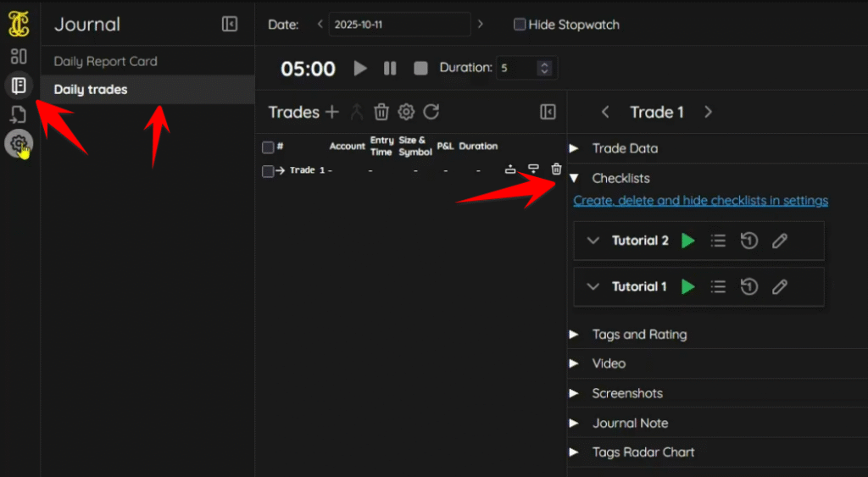This screenshot has height=477, width=868.
Task: Run the Tutorial 2 checklist play button
Action: click(687, 241)
